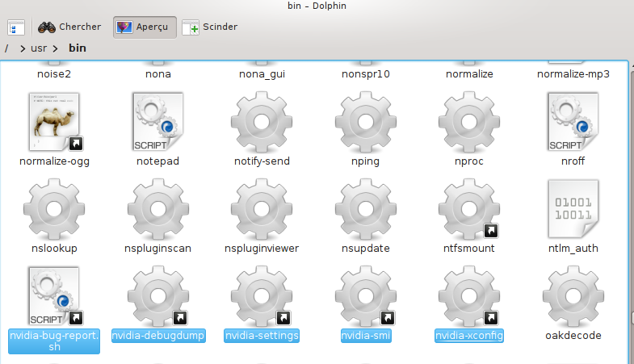634x364 pixels.
Task: Click the nvidia-settings gear icon
Action: (x=262, y=295)
